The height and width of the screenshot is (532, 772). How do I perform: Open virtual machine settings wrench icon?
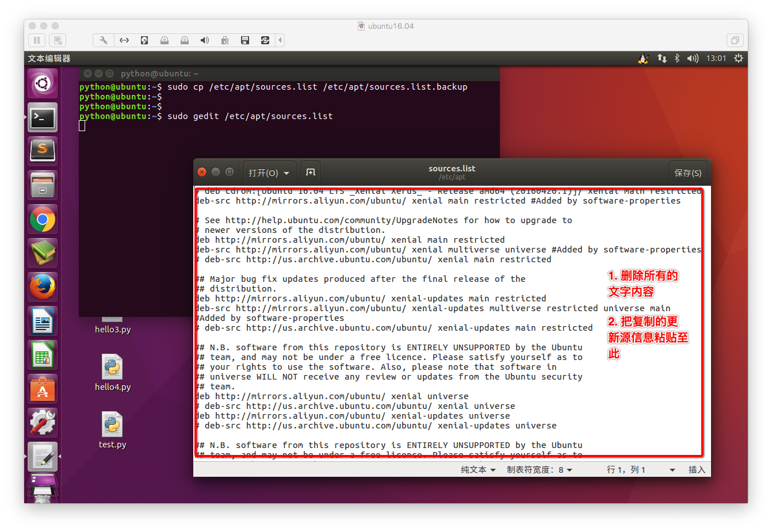coord(104,40)
